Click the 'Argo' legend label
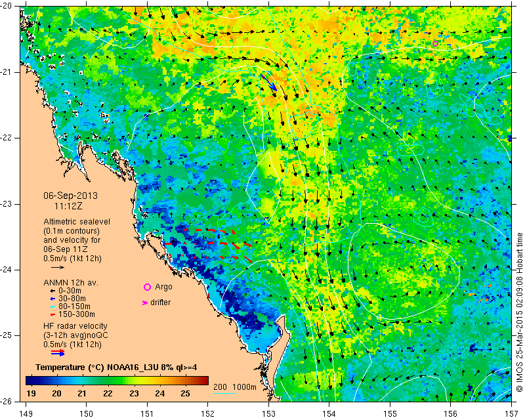Screen dimensions: 525x420 tap(163, 287)
